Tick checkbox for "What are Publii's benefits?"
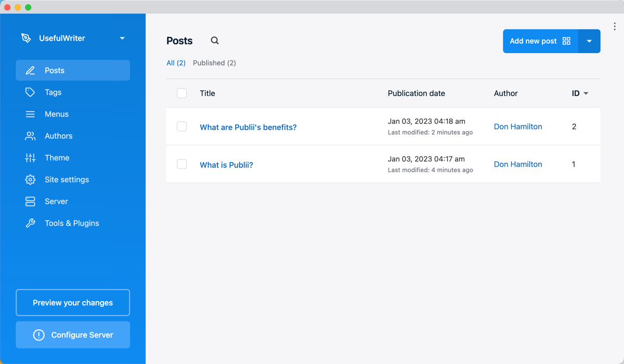The image size is (624, 364). point(181,126)
